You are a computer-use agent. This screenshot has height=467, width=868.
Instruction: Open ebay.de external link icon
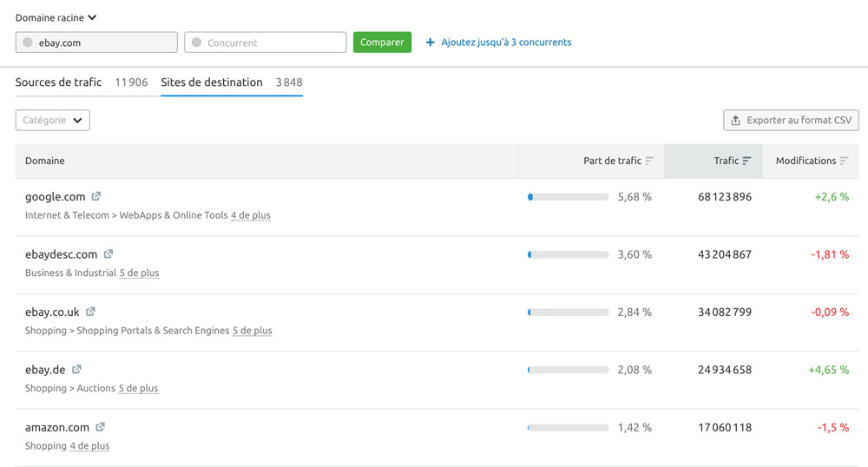[x=76, y=369]
